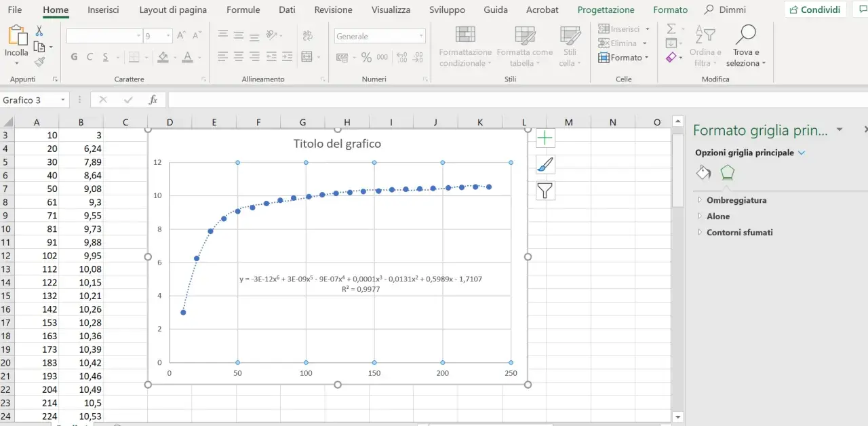This screenshot has width=868, height=426.
Task: Switch to the Inserisci tab
Action: coord(103,10)
